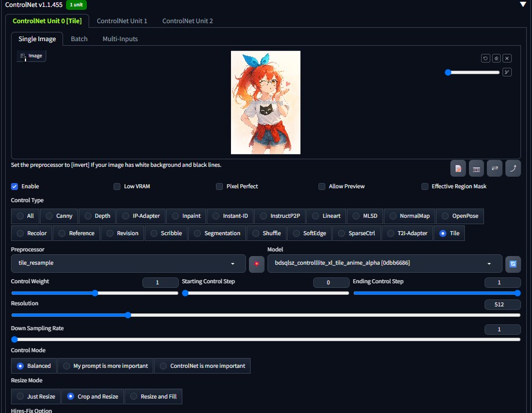This screenshot has height=413, width=532.
Task: Click the eraser icon to clear drawing
Action: tap(496, 59)
